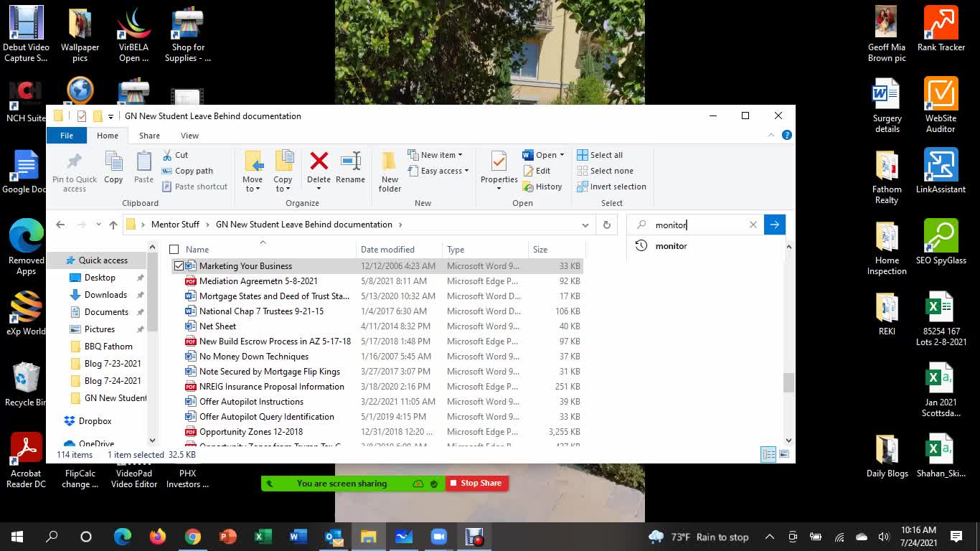Open recent locations dropdown arrow
The image size is (980, 551).
pyautogui.click(x=98, y=225)
